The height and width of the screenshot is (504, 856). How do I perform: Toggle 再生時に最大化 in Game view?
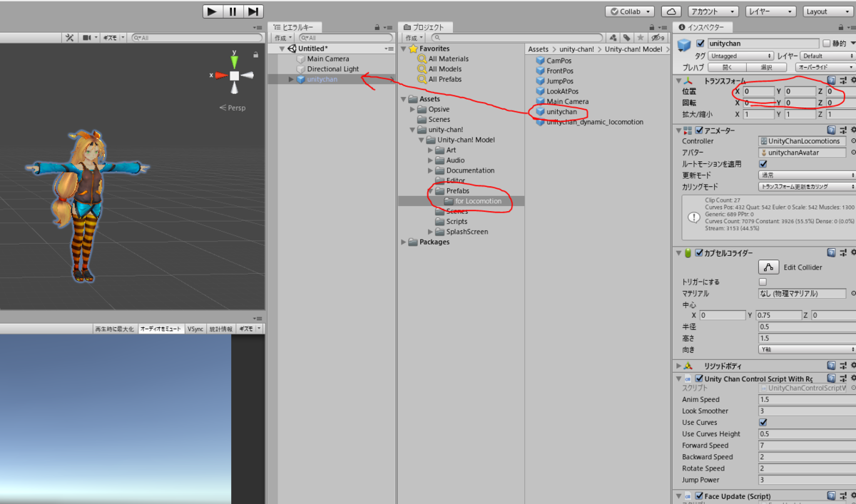[115, 329]
